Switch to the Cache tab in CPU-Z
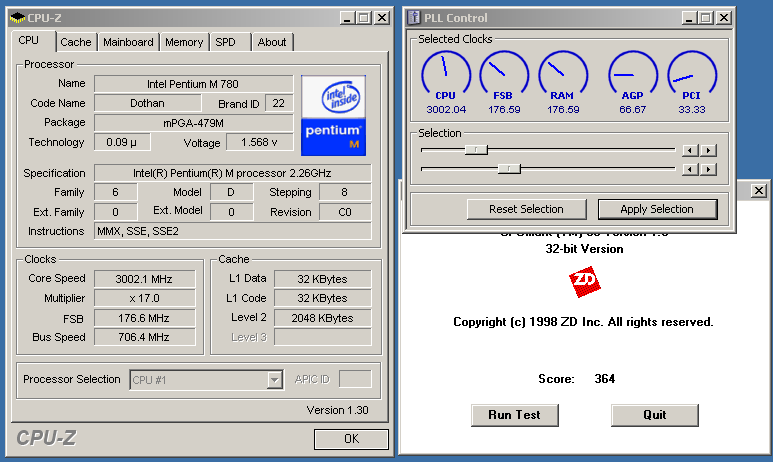The height and width of the screenshot is (462, 773). click(x=76, y=42)
